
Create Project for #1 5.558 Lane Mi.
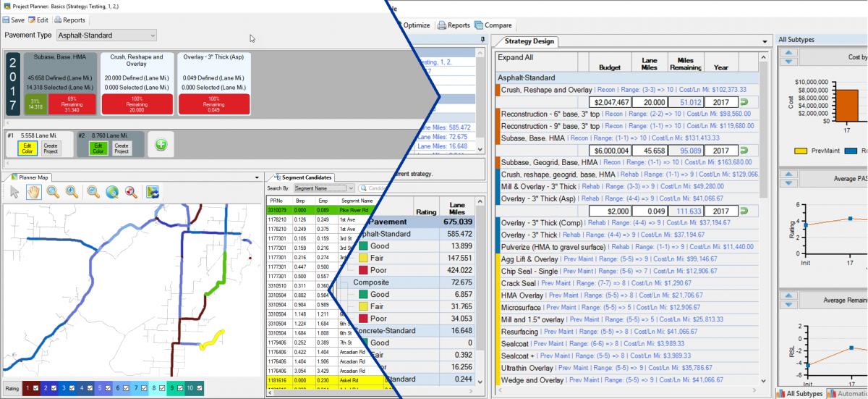pyautogui.click(x=50, y=148)
